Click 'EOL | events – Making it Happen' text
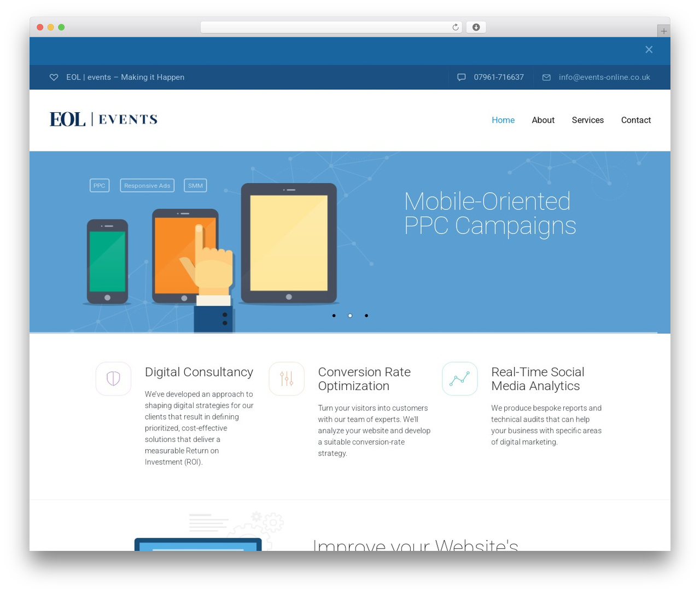This screenshot has height=593, width=700. point(125,77)
